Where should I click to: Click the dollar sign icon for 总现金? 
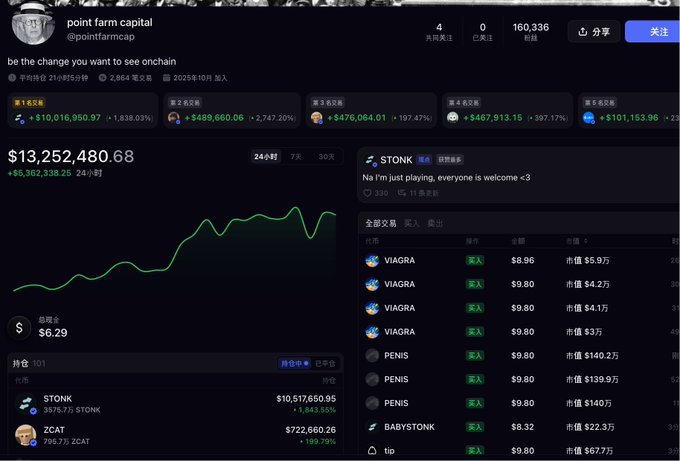click(x=19, y=328)
